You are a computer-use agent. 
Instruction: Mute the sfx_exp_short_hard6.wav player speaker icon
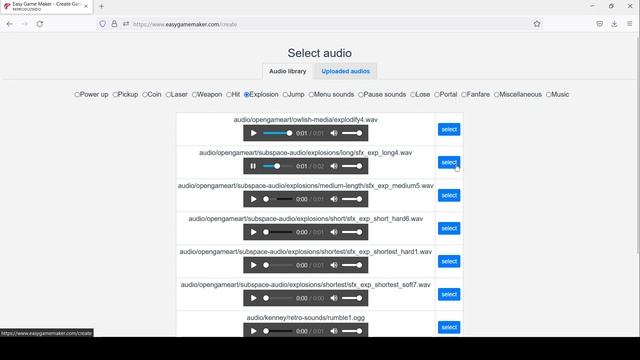coord(334,232)
